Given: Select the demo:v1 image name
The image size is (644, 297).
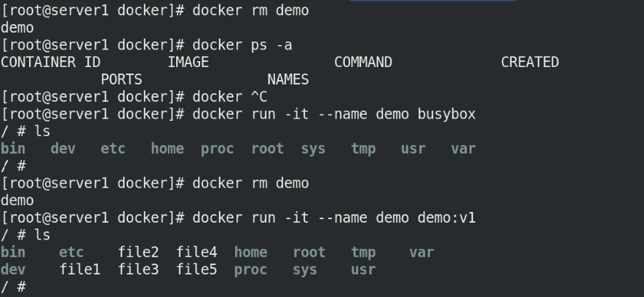Looking at the screenshot, I should 447,218.
